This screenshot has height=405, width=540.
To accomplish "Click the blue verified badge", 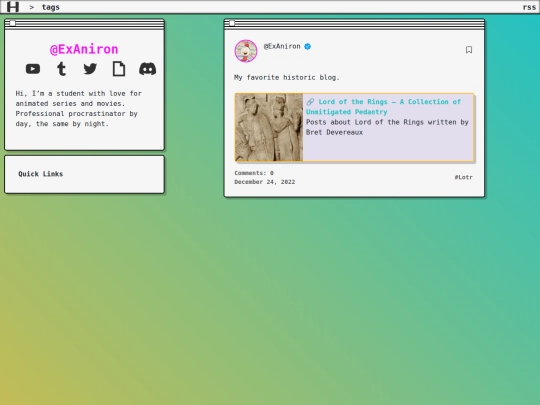I will (x=308, y=46).
